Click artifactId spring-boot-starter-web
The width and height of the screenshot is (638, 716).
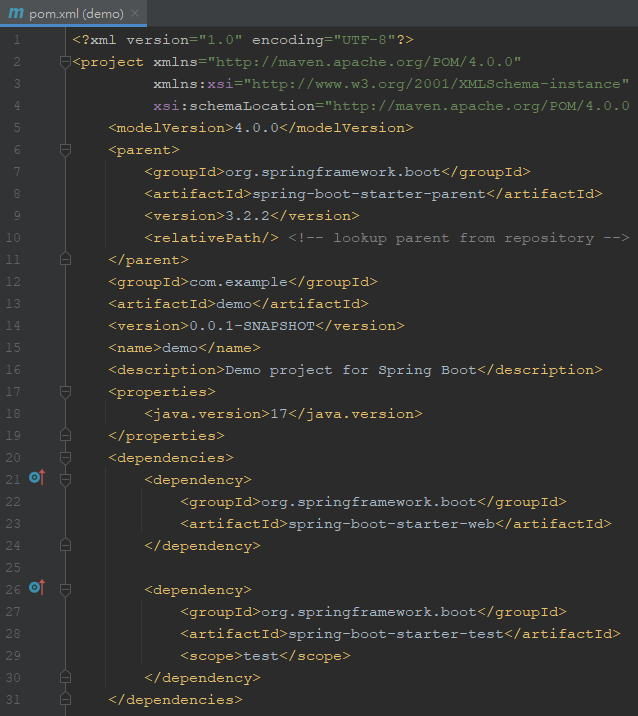tap(396, 524)
